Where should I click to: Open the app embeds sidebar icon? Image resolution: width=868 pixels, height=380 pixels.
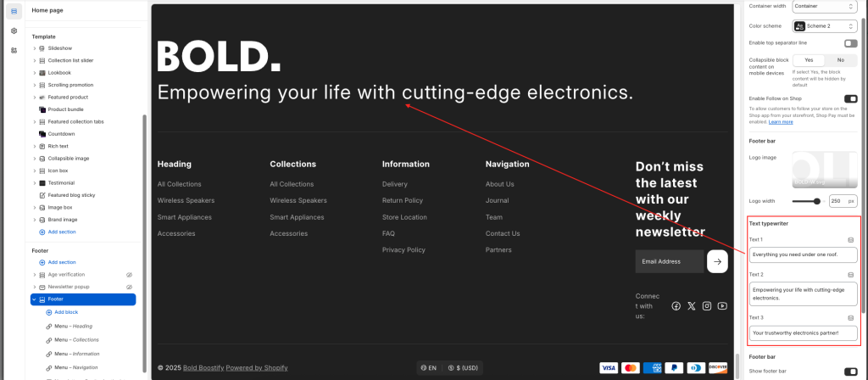14,50
